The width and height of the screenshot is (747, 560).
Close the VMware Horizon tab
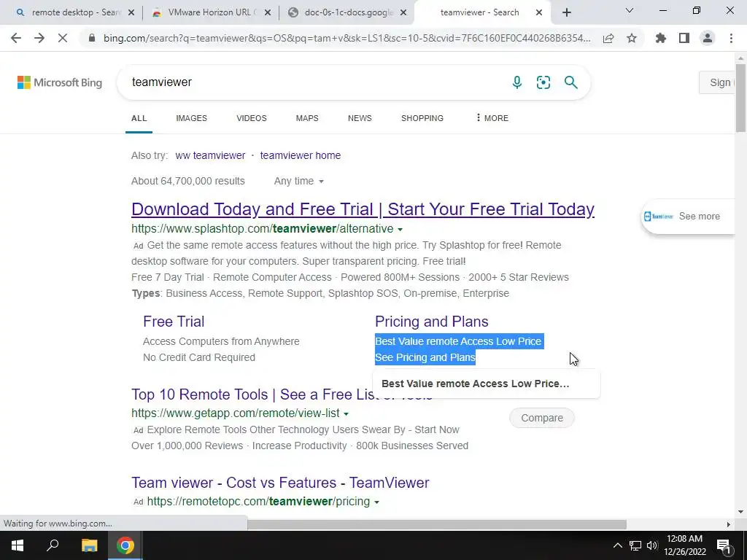[x=268, y=13]
